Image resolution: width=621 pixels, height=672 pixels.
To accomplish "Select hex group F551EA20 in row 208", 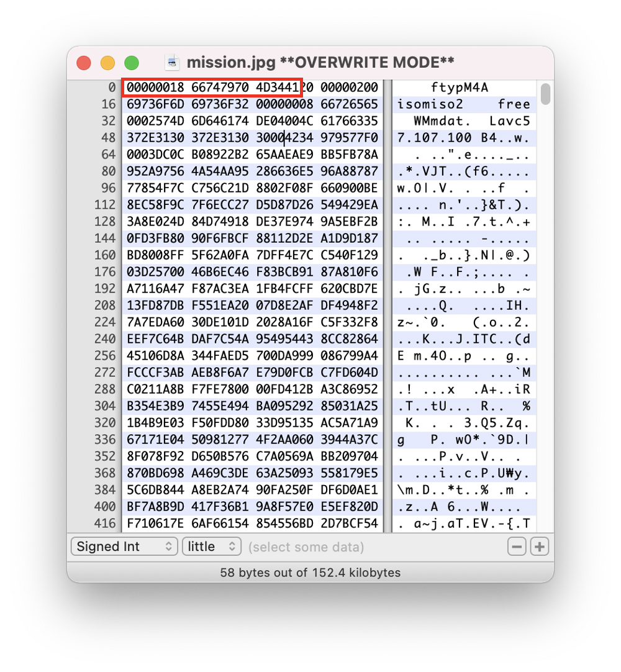I will point(220,305).
